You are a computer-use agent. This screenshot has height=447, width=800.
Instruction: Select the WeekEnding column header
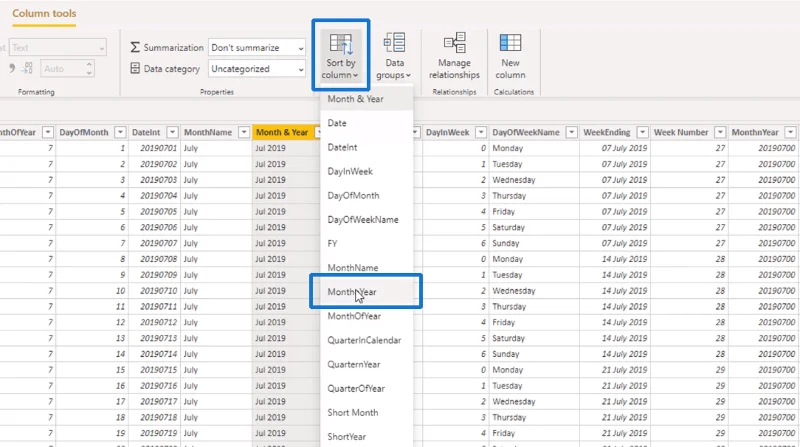607,132
